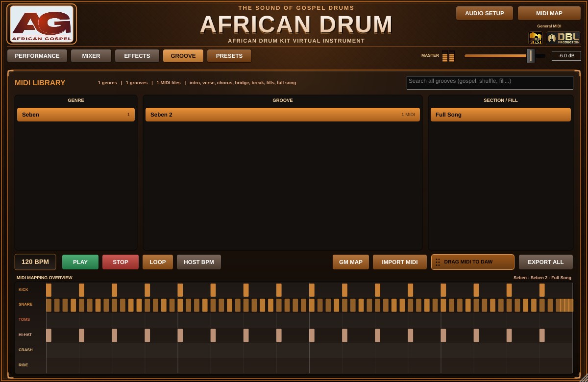The image size is (588, 382).
Task: Open the Effects tab
Action: (x=137, y=56)
